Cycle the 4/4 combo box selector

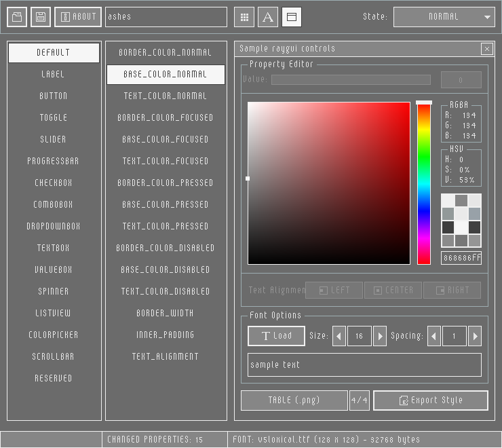(359, 400)
